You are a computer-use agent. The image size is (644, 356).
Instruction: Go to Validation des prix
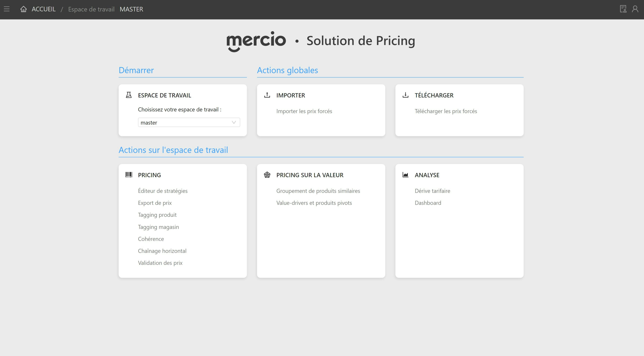[160, 263]
